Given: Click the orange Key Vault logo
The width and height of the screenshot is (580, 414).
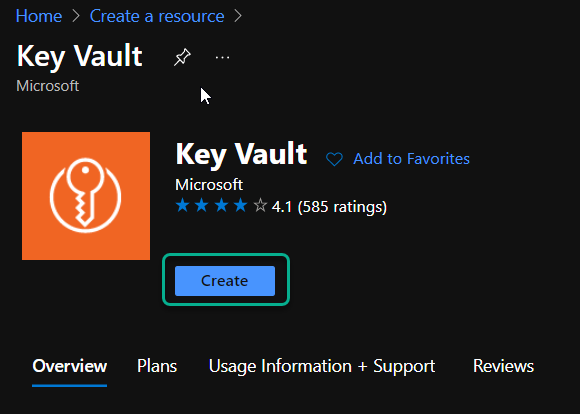Looking at the screenshot, I should (x=86, y=196).
